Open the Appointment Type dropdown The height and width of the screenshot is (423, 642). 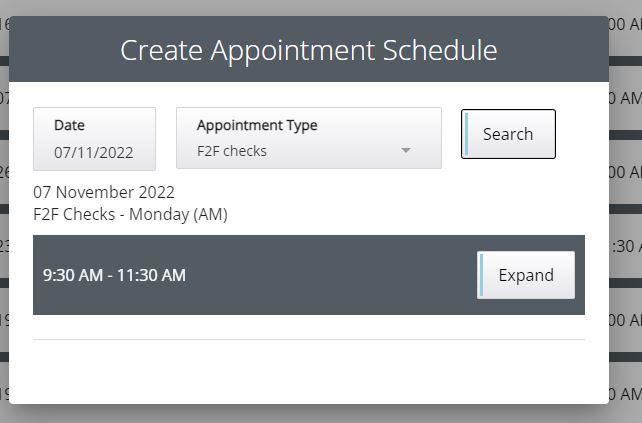coord(308,138)
